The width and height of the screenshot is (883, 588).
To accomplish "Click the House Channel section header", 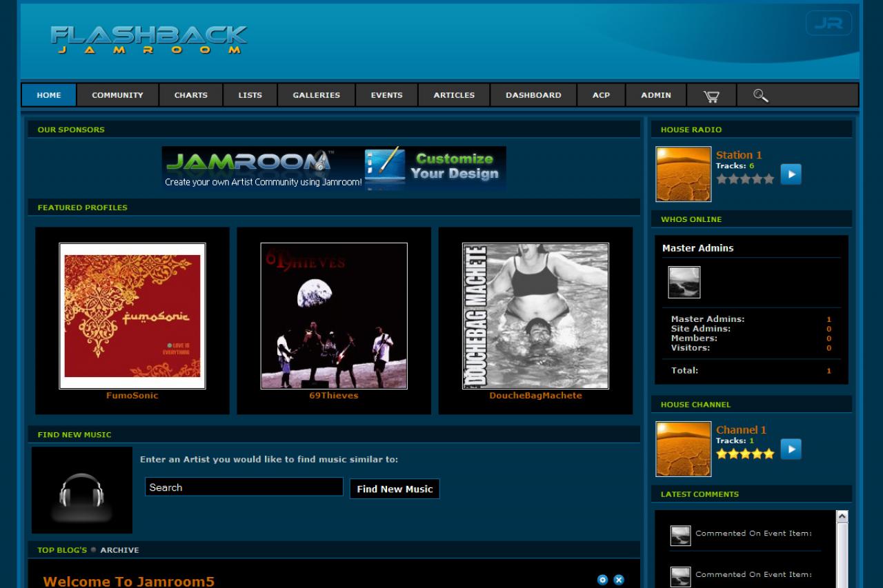I will 752,405.
